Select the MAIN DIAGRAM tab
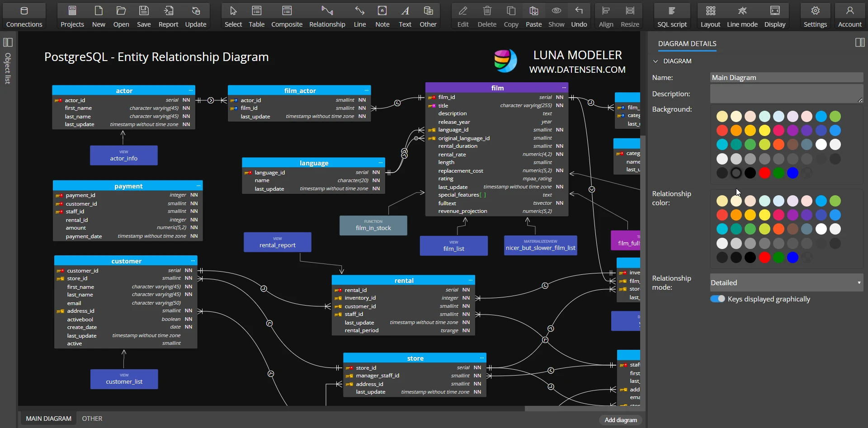 48,418
